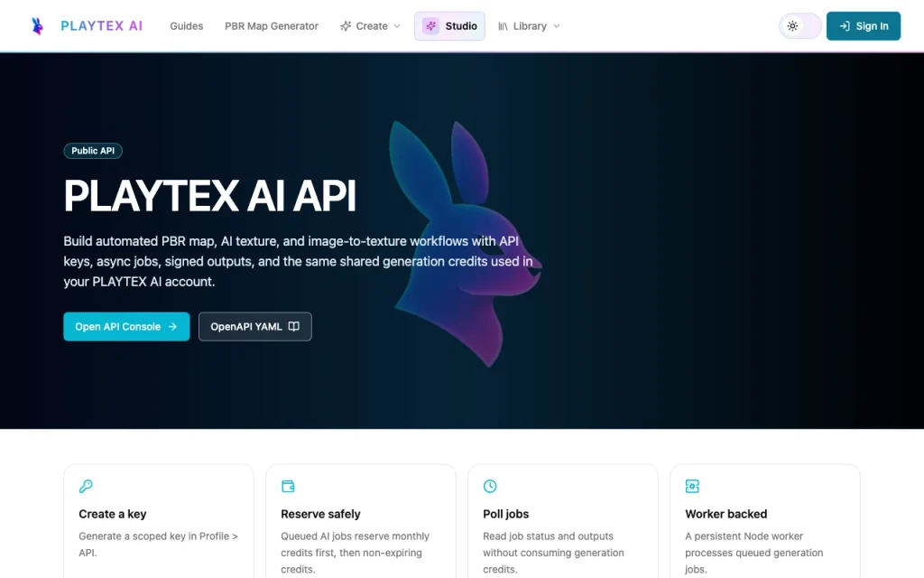Select the Create a key heading
The width and height of the screenshot is (924, 578).
(113, 514)
